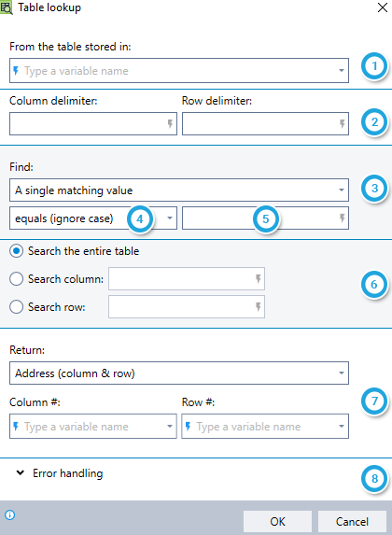This screenshot has height=535, width=392.
Task: Click lightning icon in Search row field
Action: click(259, 307)
